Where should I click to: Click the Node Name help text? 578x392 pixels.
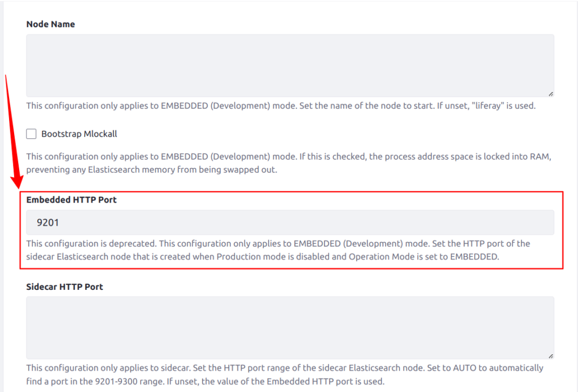click(x=281, y=106)
